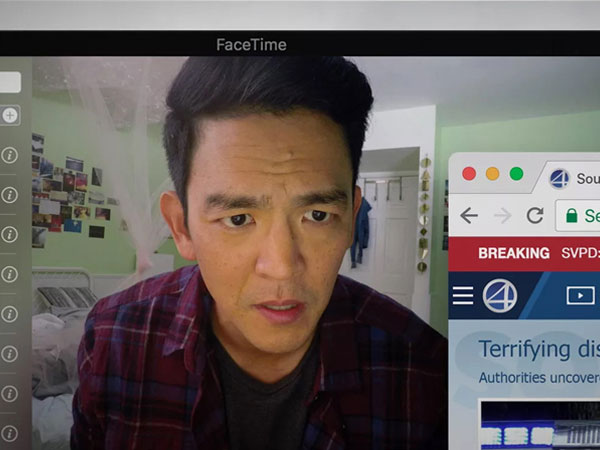
Task: Click the browser forward arrow
Action: pos(503,216)
